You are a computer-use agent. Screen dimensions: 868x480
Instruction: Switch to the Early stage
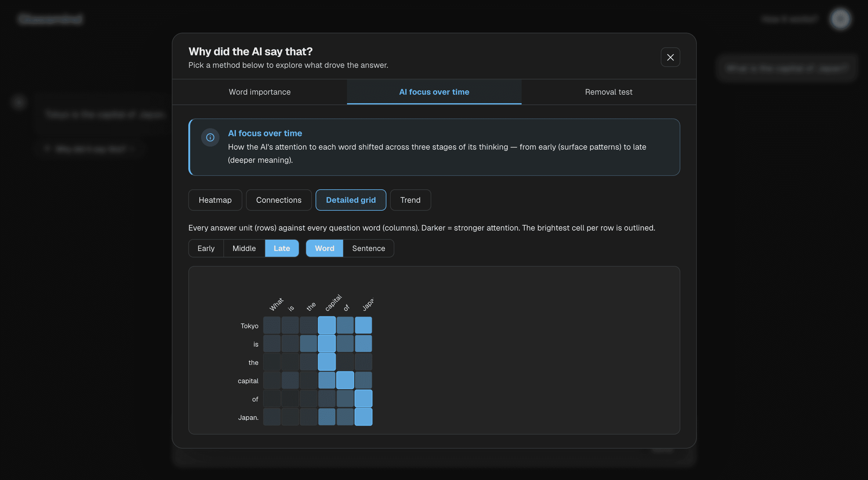coord(206,248)
